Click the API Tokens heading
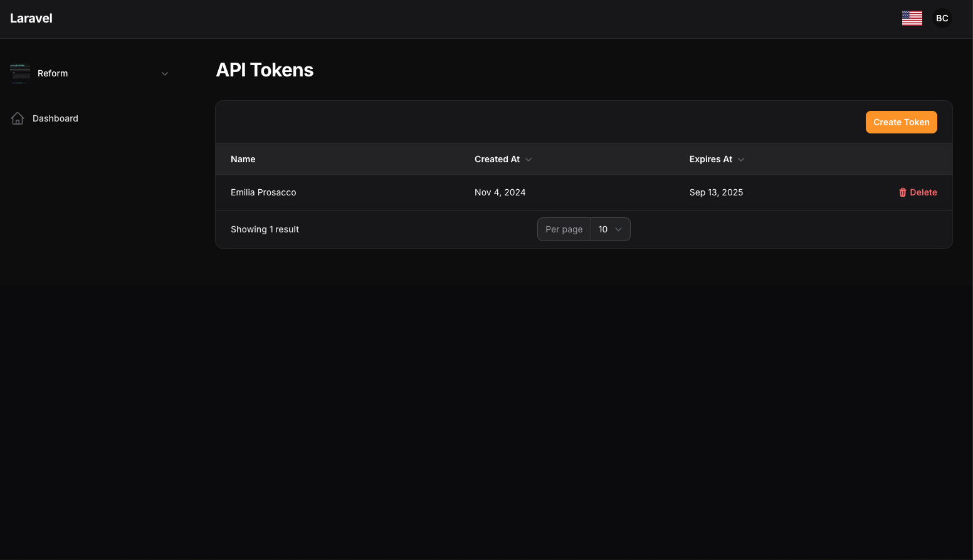 point(265,70)
